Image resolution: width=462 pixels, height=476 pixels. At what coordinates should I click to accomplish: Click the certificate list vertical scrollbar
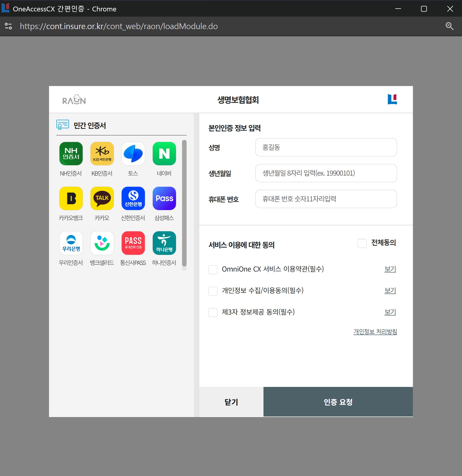[x=184, y=203]
